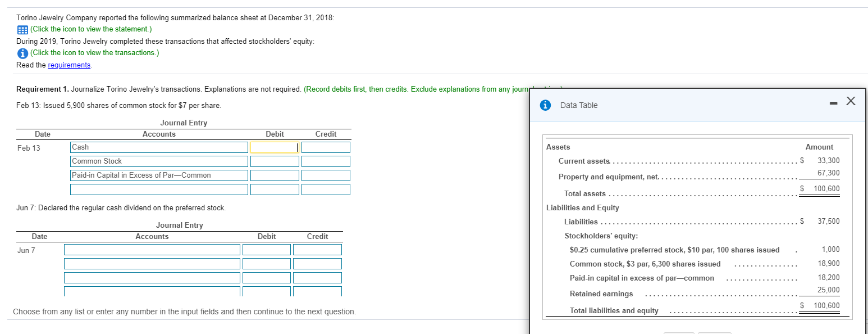Click the statement link text
This screenshot has height=334, width=868.
coord(91,29)
